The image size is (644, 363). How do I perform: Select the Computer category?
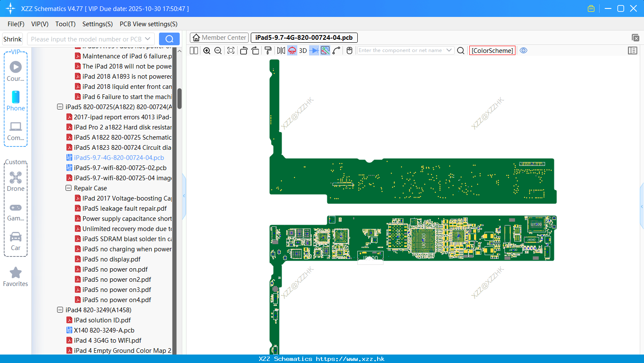(16, 131)
